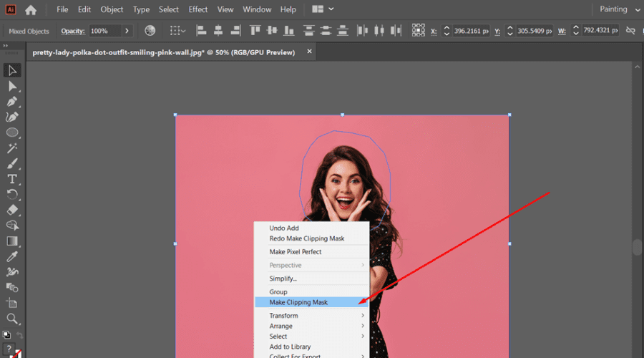Choose Make Clipping Mask
Screen dimensions: 644x358
[x=312, y=302]
